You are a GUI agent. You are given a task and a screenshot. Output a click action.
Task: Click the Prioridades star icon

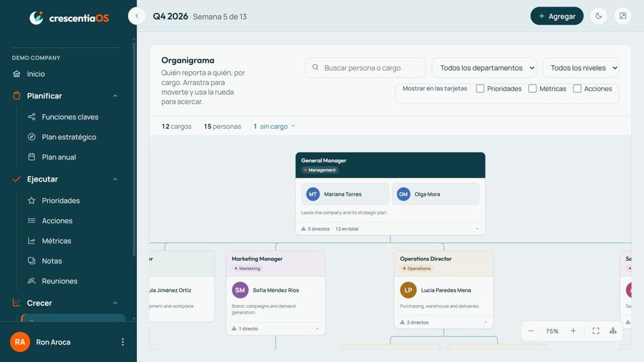[x=32, y=200]
